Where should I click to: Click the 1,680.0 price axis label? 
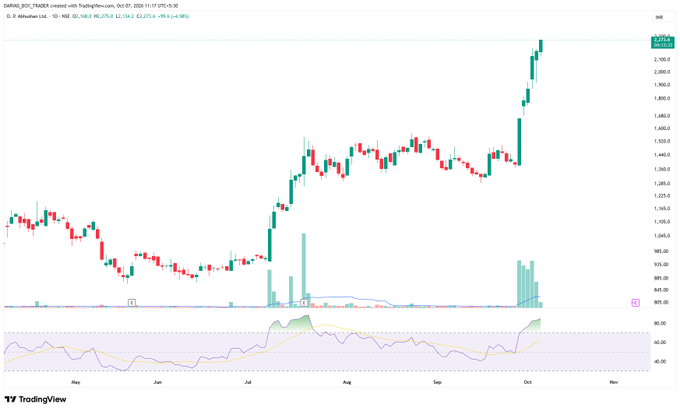point(662,116)
